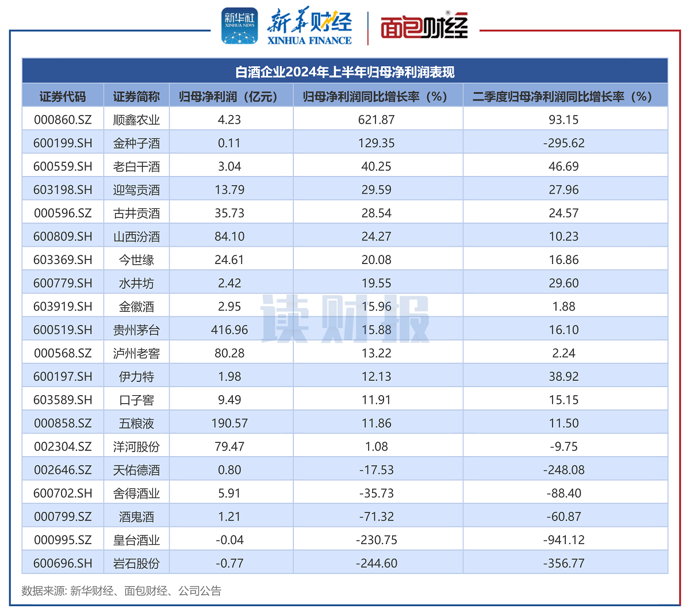The height and width of the screenshot is (616, 690).
Task: Click the name cell 金种子酒
Action: tap(136, 143)
